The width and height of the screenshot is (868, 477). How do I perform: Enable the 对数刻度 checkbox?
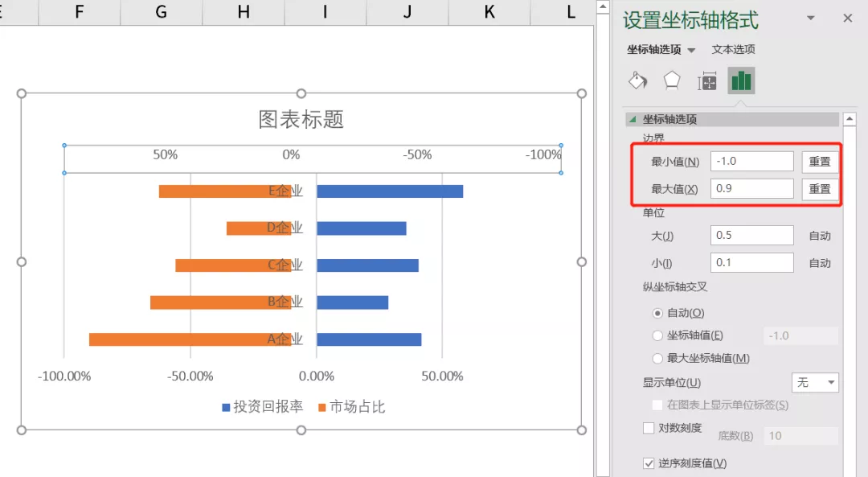click(x=649, y=428)
